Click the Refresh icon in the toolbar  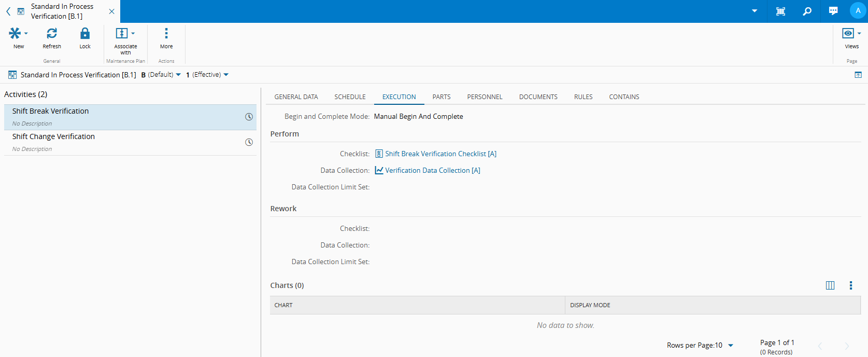52,34
